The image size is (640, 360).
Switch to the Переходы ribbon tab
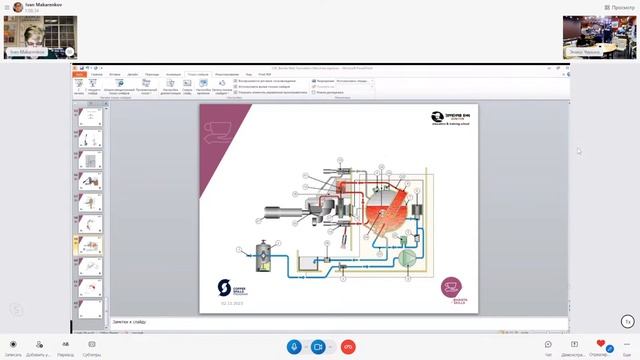(152, 74)
